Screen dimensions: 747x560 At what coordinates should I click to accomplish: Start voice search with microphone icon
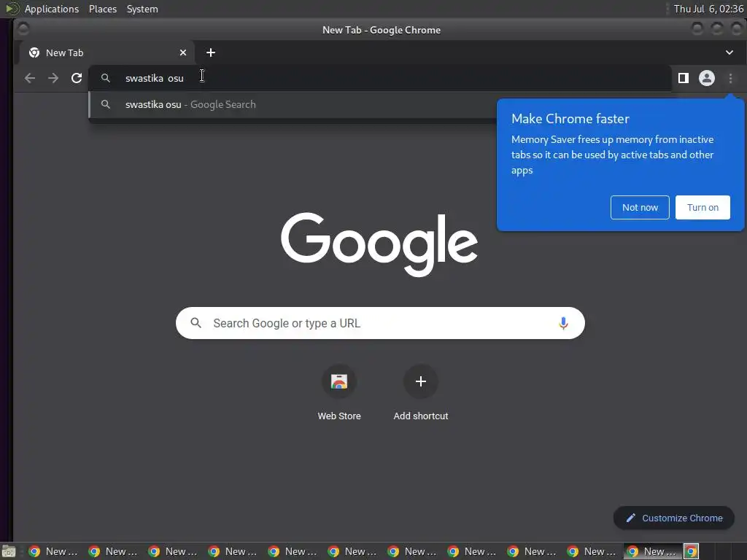[x=563, y=323]
